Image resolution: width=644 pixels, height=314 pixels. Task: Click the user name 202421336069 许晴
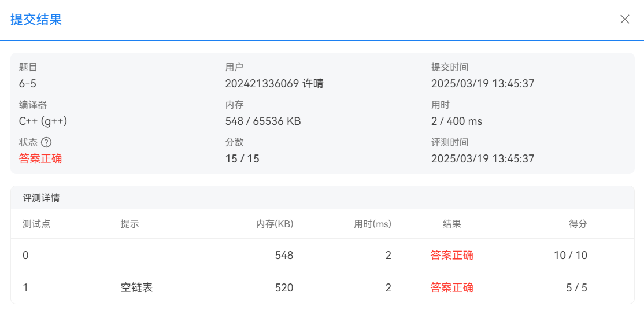coord(274,84)
